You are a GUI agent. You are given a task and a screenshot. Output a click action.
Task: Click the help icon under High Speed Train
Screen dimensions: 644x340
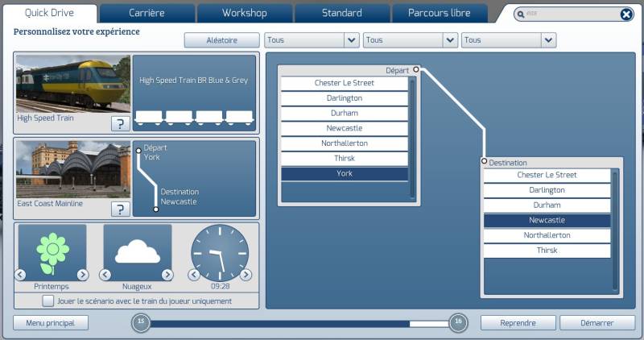120,123
